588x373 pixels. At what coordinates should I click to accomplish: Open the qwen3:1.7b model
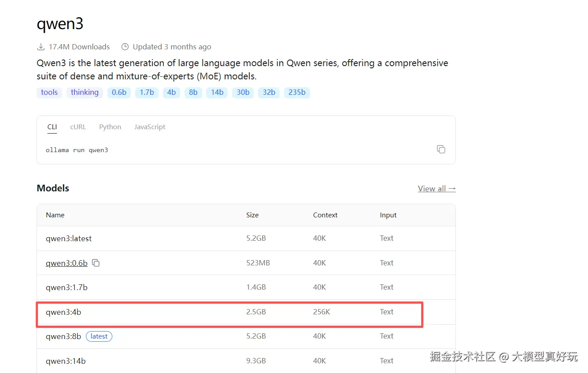(x=67, y=287)
